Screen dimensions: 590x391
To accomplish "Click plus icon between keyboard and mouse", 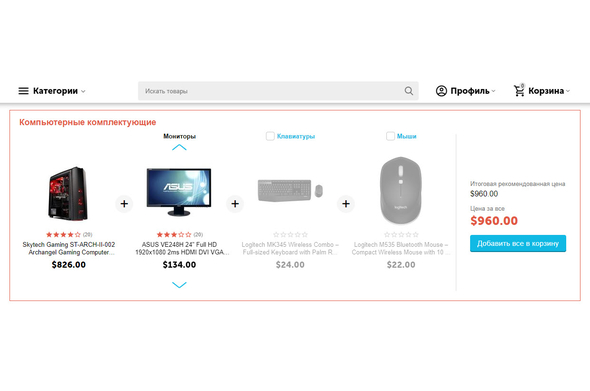I will tap(346, 204).
